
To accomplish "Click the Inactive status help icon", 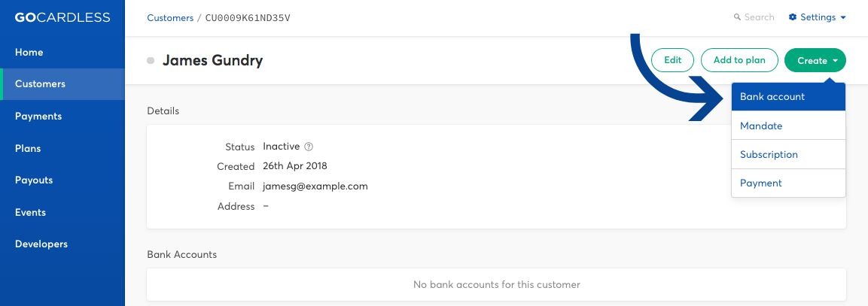I will coord(309,147).
